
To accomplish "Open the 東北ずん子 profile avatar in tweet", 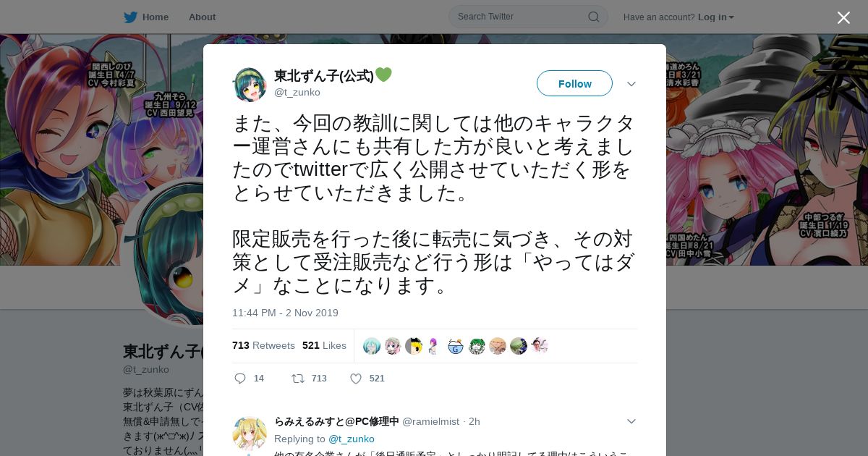I will click(250, 85).
